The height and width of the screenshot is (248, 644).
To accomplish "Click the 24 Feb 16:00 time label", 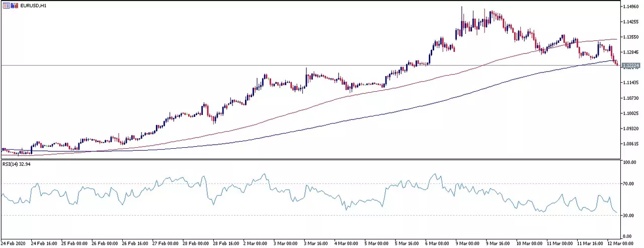I will pos(43,243).
